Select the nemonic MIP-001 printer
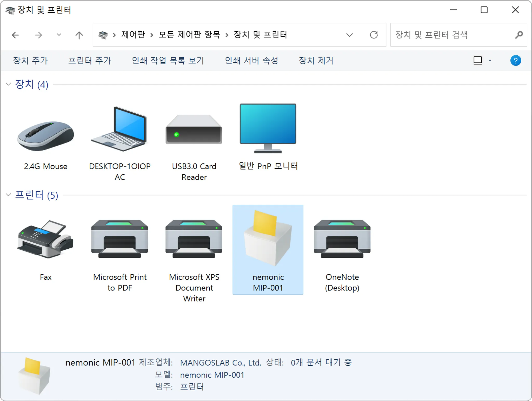Screen dimensions: 532x401 (x=268, y=239)
